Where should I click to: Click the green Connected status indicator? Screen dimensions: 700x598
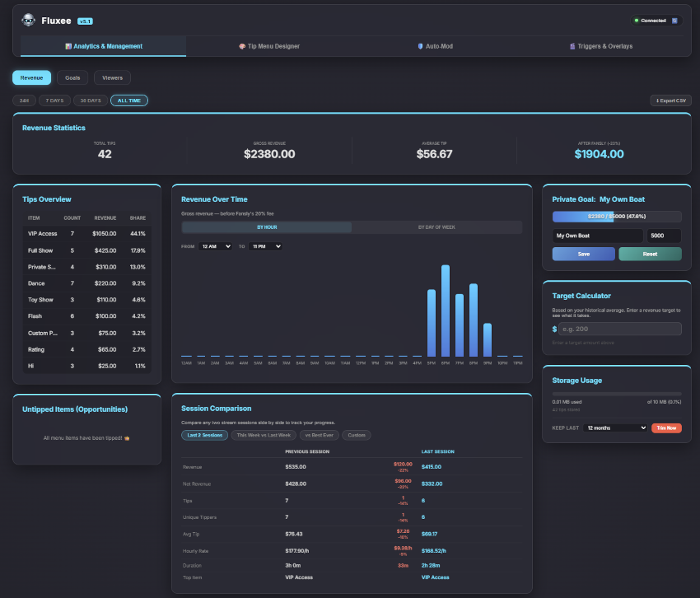[637, 20]
